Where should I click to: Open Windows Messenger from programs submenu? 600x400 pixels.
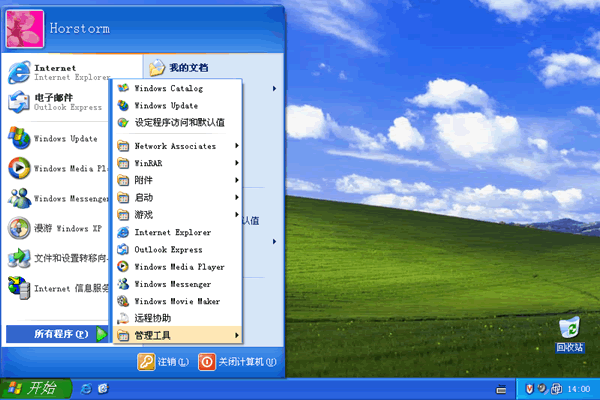point(178,284)
